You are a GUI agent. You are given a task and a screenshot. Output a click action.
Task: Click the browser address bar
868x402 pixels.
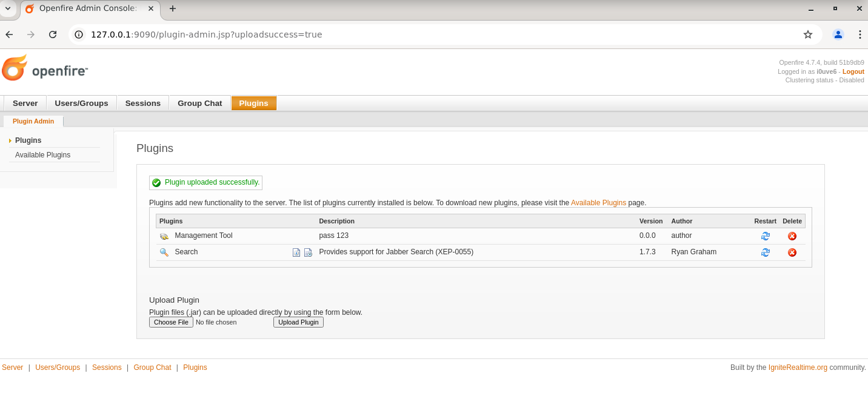point(424,35)
